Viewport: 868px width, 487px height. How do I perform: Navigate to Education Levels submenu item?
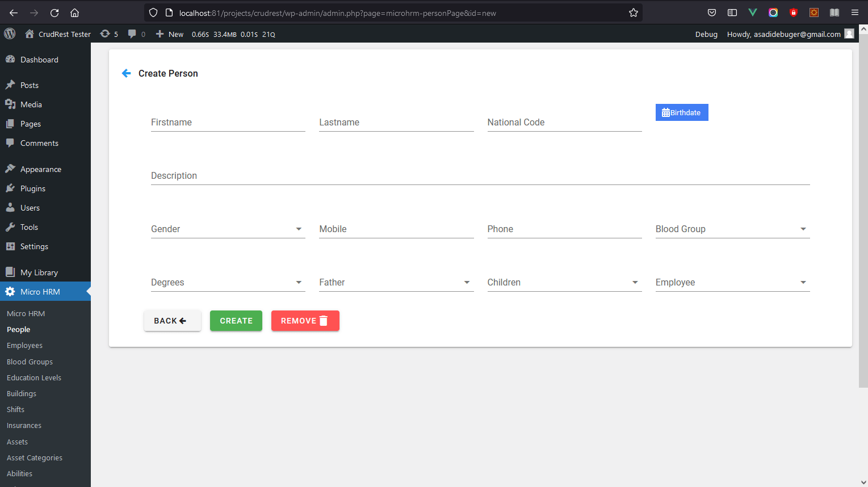pyautogui.click(x=34, y=377)
